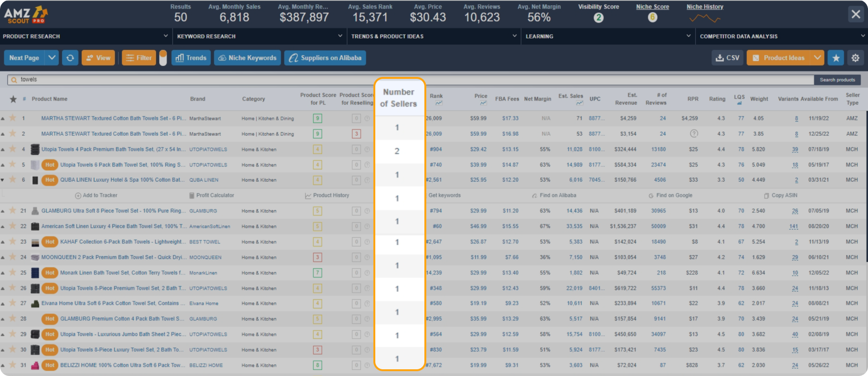Image resolution: width=868 pixels, height=376 pixels.
Task: Toggle favorite star for row 24 MOONQUEEN
Action: point(13,257)
